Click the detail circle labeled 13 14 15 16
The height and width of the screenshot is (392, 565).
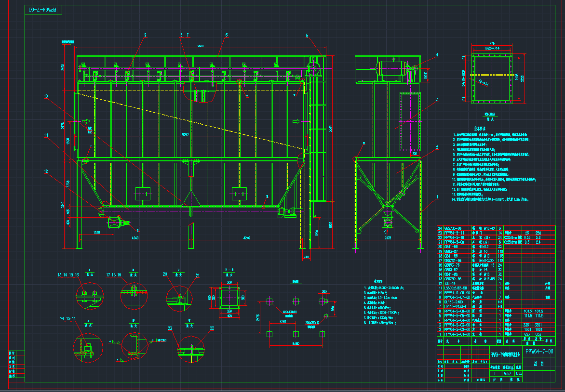point(89,295)
